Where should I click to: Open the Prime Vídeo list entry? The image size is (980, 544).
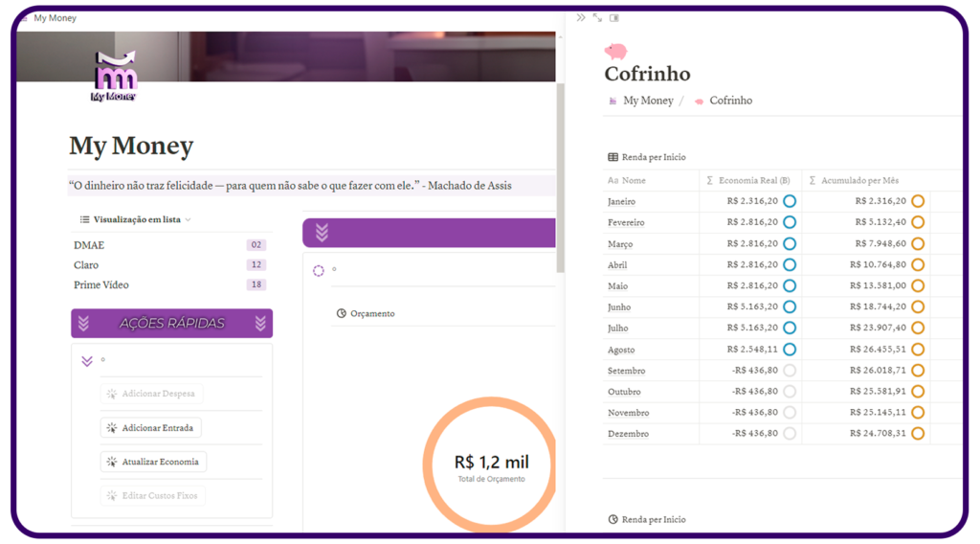tap(101, 284)
